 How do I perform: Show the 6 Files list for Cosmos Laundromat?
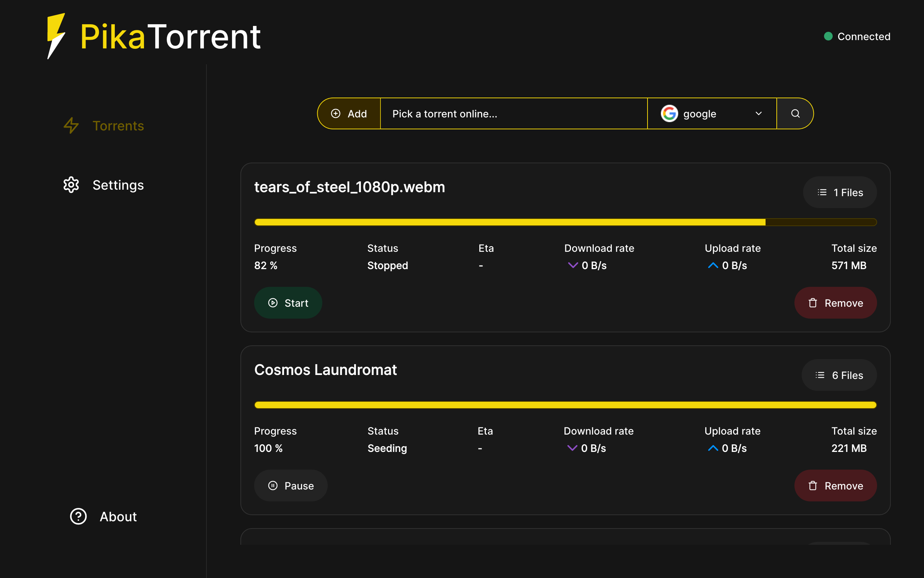point(839,375)
